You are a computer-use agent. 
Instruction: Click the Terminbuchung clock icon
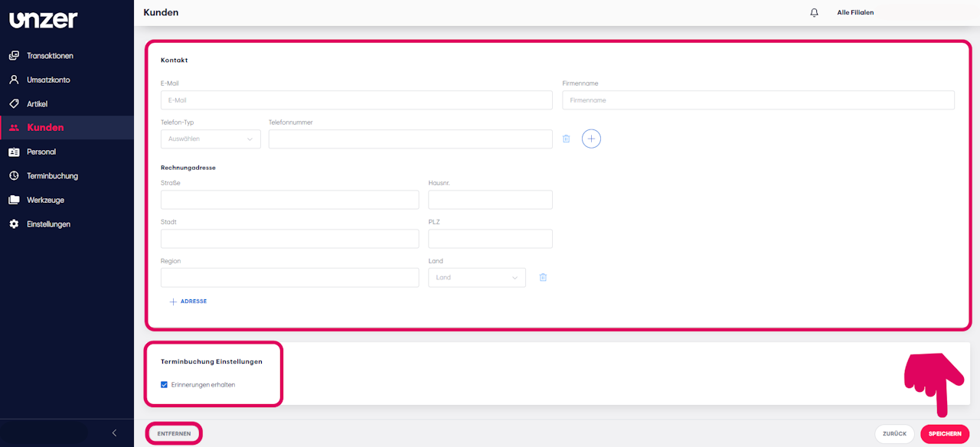coord(14,176)
